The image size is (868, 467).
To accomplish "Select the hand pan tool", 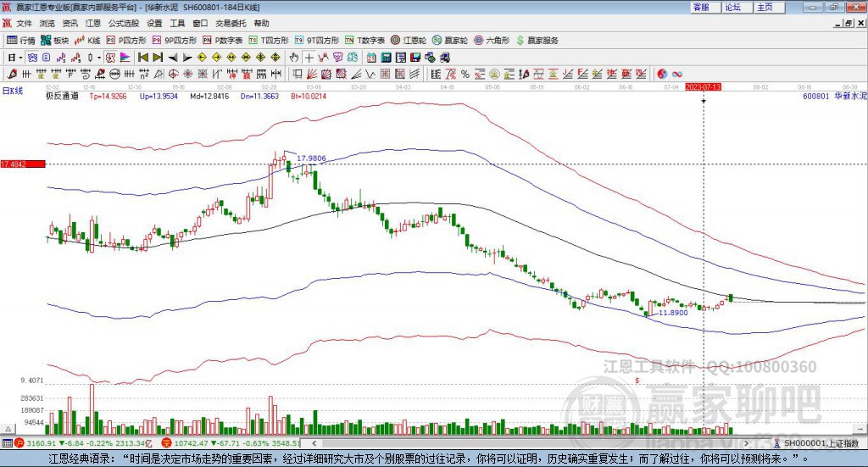I will point(293,58).
